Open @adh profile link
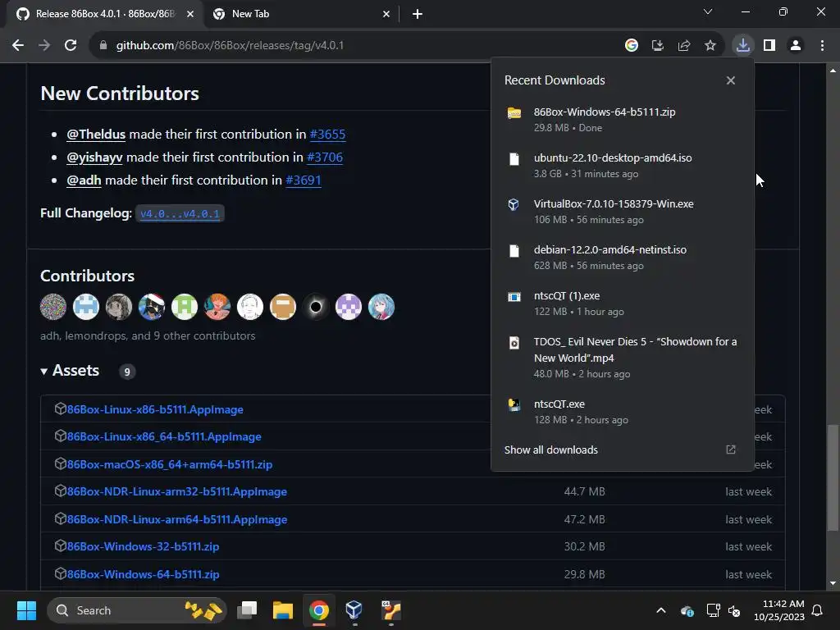Image resolution: width=840 pixels, height=630 pixels. click(84, 180)
